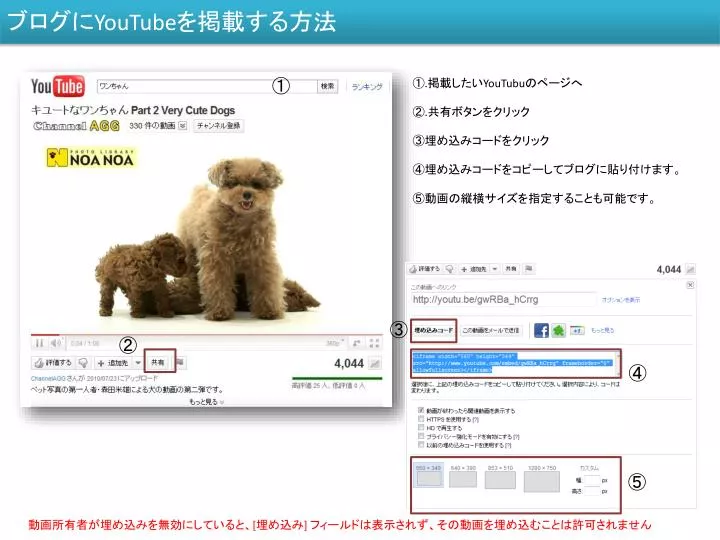This screenshot has width=720, height=540.
Task: Click the dislike icon under the video
Action: (x=83, y=363)
